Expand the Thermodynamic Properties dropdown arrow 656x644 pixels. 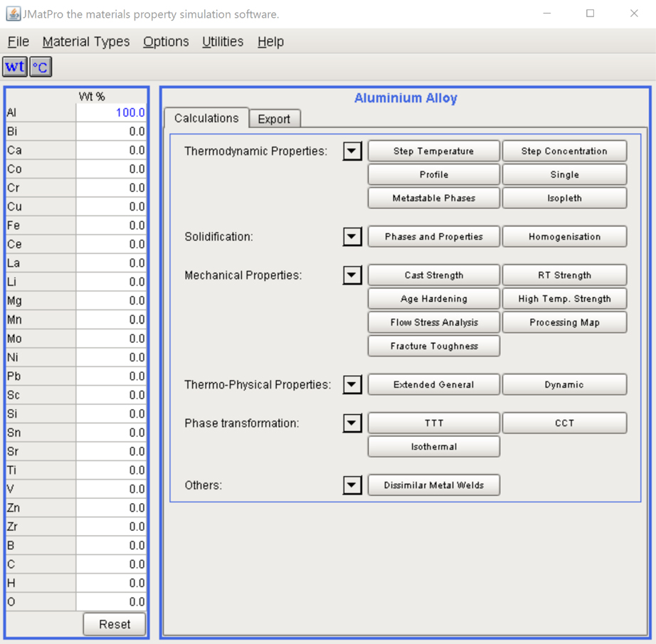click(x=352, y=151)
